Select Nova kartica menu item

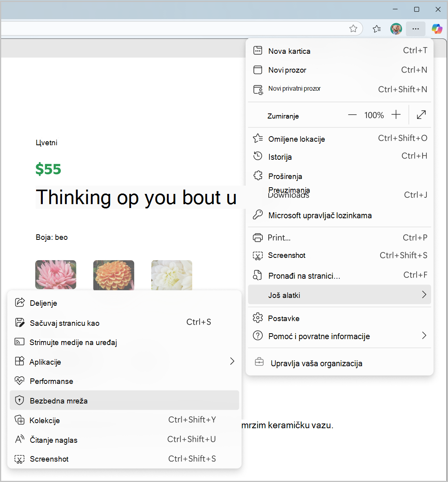click(340, 51)
